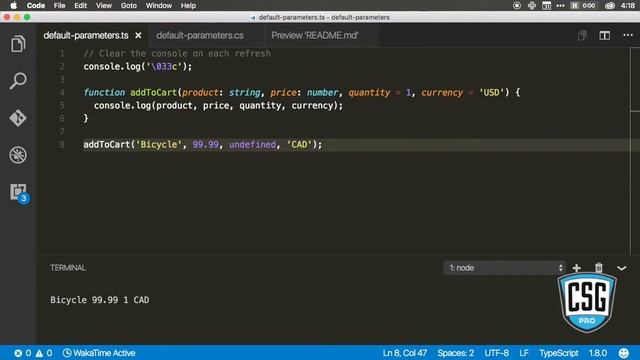Change encoding via UTF-8 status item
Image resolution: width=640 pixels, height=360 pixels.
(x=496, y=353)
